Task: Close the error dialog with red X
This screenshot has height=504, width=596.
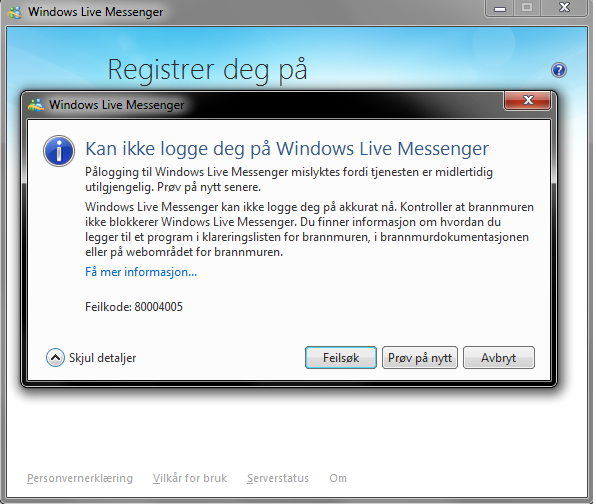Action: [528, 100]
